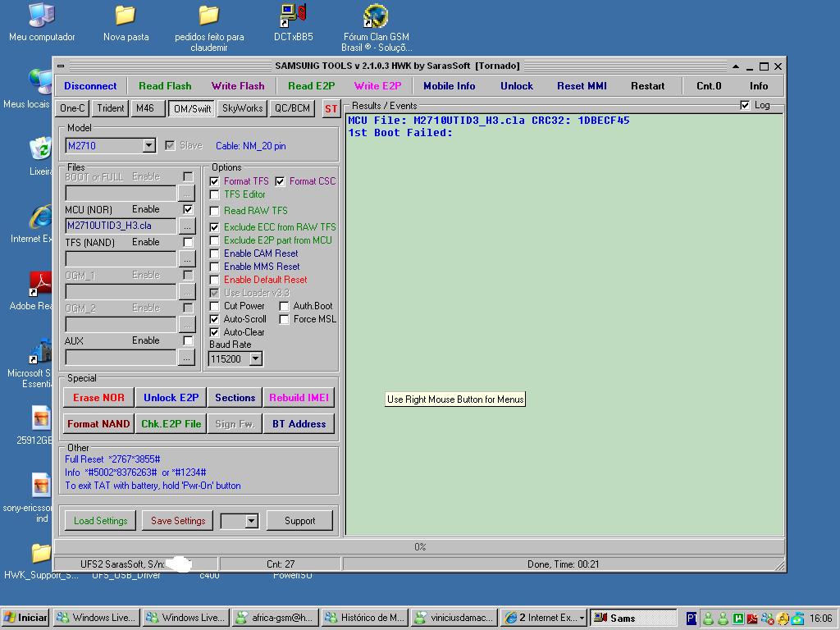The image size is (840, 630).
Task: Click Messenger tray icon with red X
Action: pyautogui.click(x=767, y=619)
